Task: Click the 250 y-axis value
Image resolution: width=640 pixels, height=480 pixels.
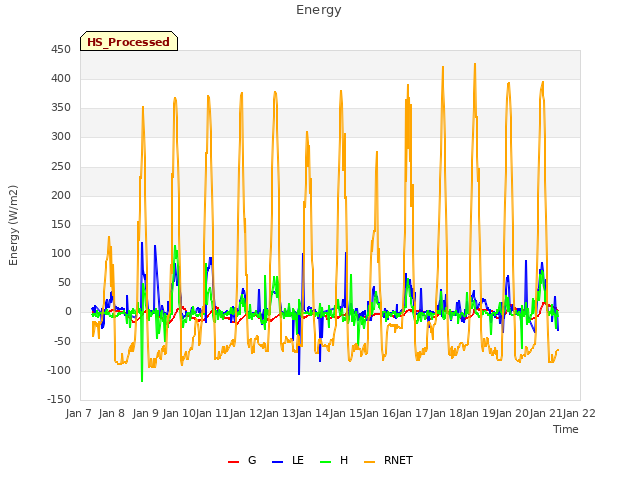Action: click(61, 167)
